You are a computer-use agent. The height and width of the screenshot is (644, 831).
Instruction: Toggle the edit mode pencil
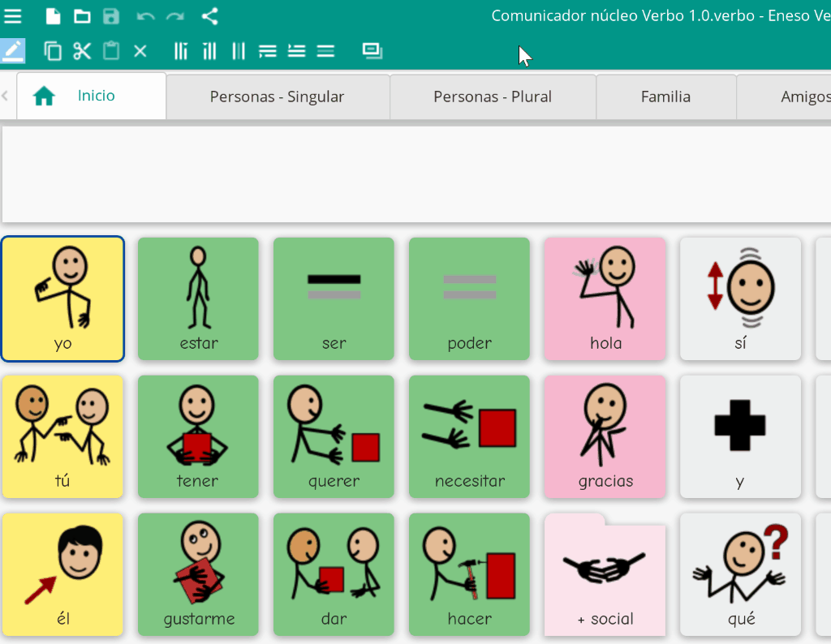point(13,51)
